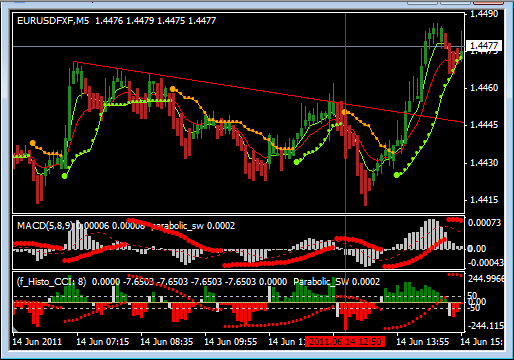
Task: Click the parabolic_sw 0.0002 label in MACD window
Action: [193, 226]
